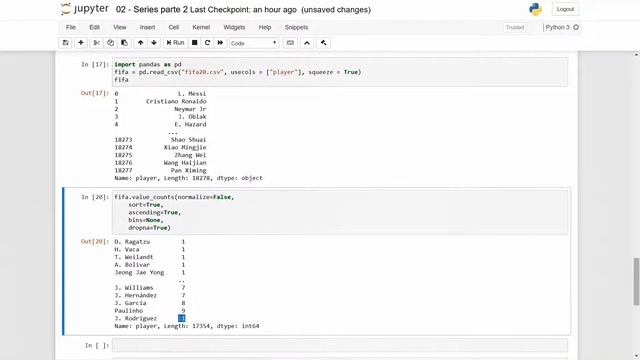640x360 pixels.
Task: Open the Cell menu
Action: 173,27
